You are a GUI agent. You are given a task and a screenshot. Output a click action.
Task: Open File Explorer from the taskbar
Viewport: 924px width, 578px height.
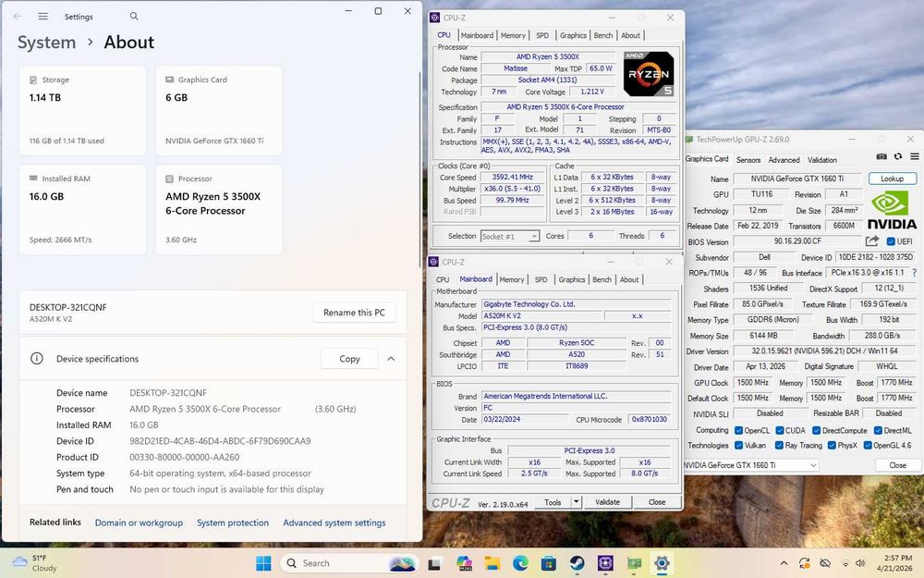coord(492,563)
